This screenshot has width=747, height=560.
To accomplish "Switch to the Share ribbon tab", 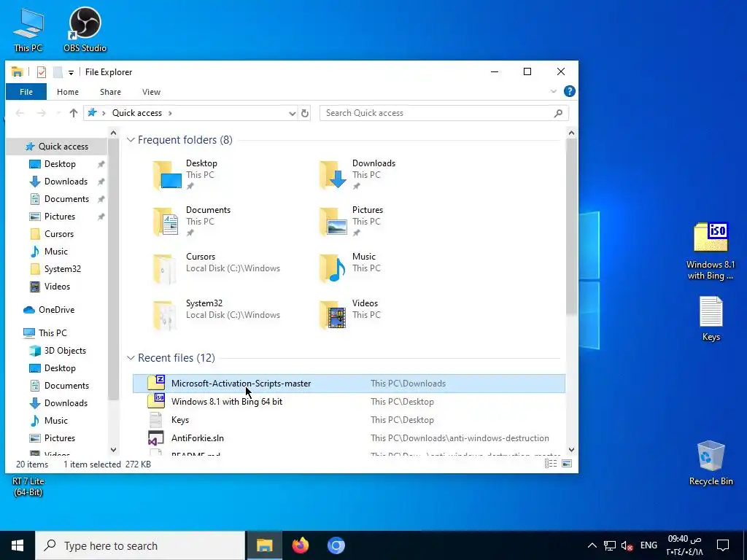I will point(110,92).
